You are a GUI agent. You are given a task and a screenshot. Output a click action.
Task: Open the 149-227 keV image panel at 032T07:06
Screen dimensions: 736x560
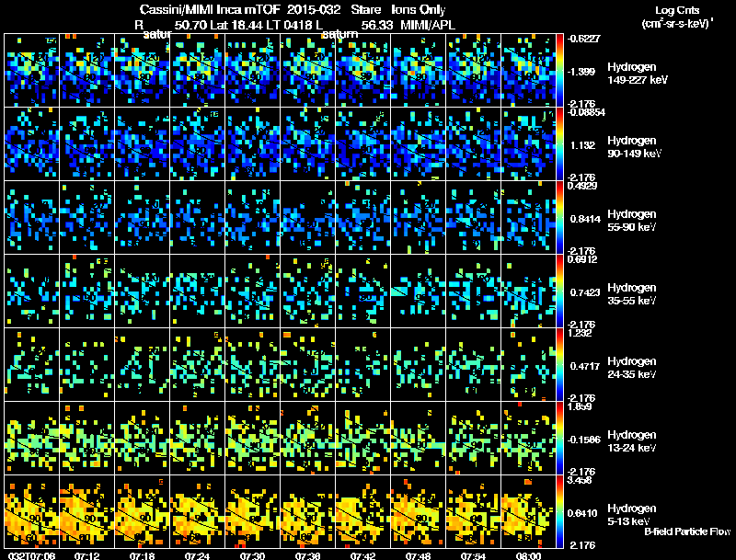pyautogui.click(x=32, y=71)
